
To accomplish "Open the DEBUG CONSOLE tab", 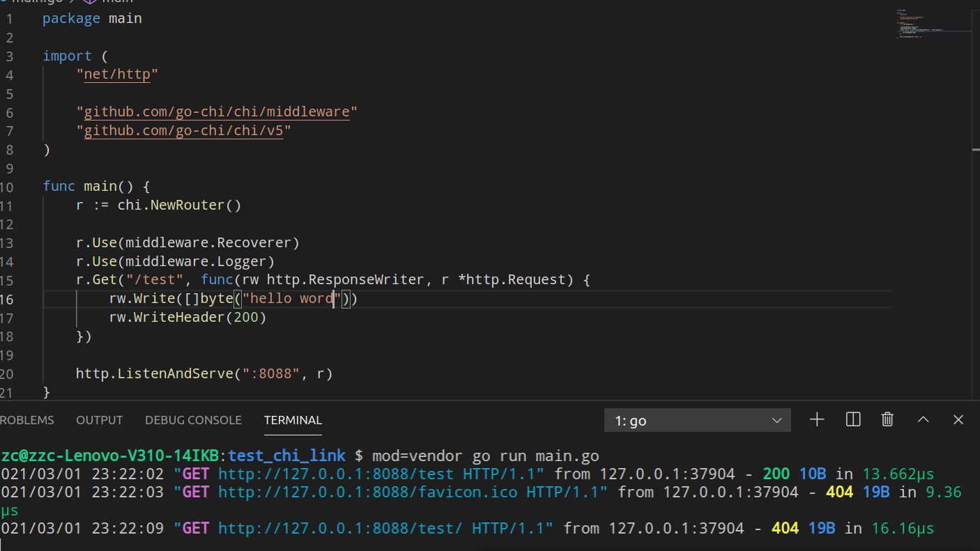I will click(193, 420).
